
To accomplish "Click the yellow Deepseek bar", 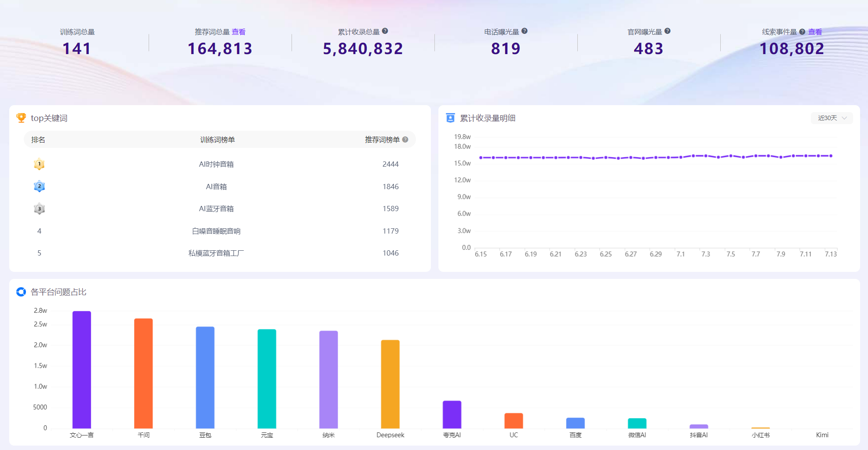I will coord(390,384).
